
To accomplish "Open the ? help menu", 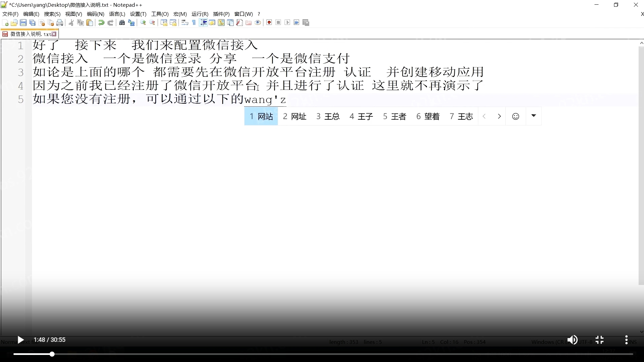I will [259, 14].
